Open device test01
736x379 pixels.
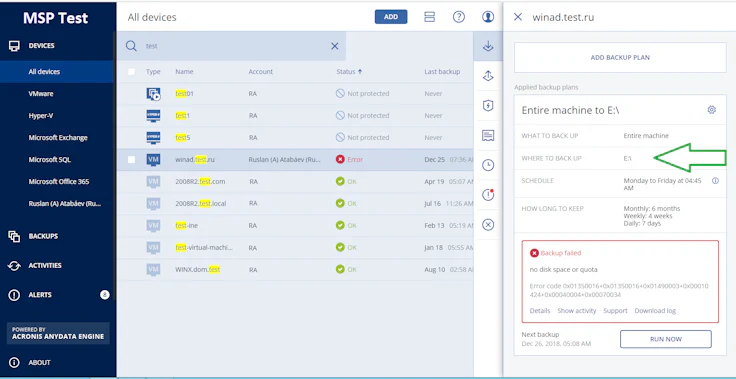tap(184, 93)
